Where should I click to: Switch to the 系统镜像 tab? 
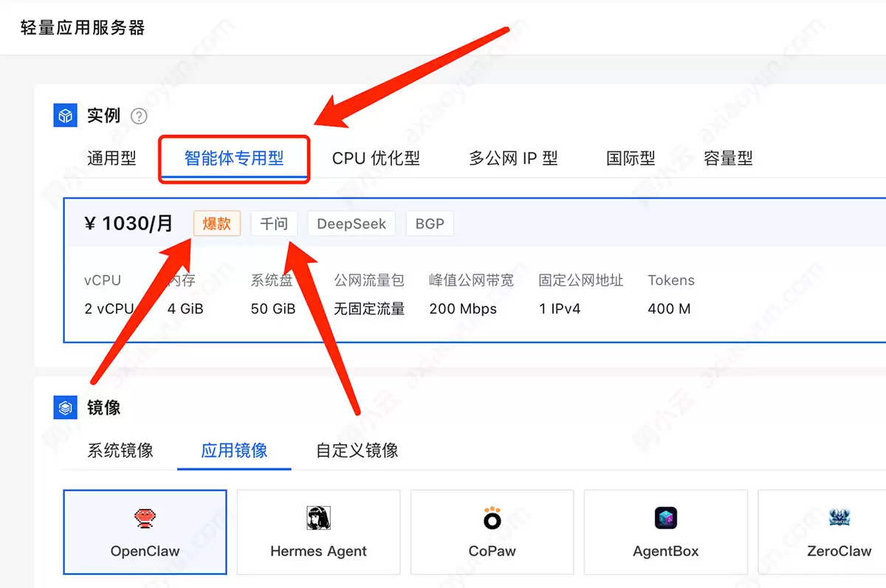click(x=120, y=450)
